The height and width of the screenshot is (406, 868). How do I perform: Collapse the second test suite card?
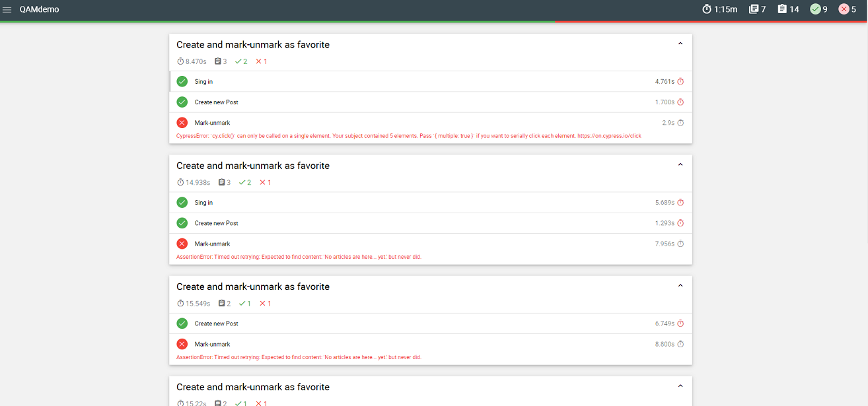point(680,165)
